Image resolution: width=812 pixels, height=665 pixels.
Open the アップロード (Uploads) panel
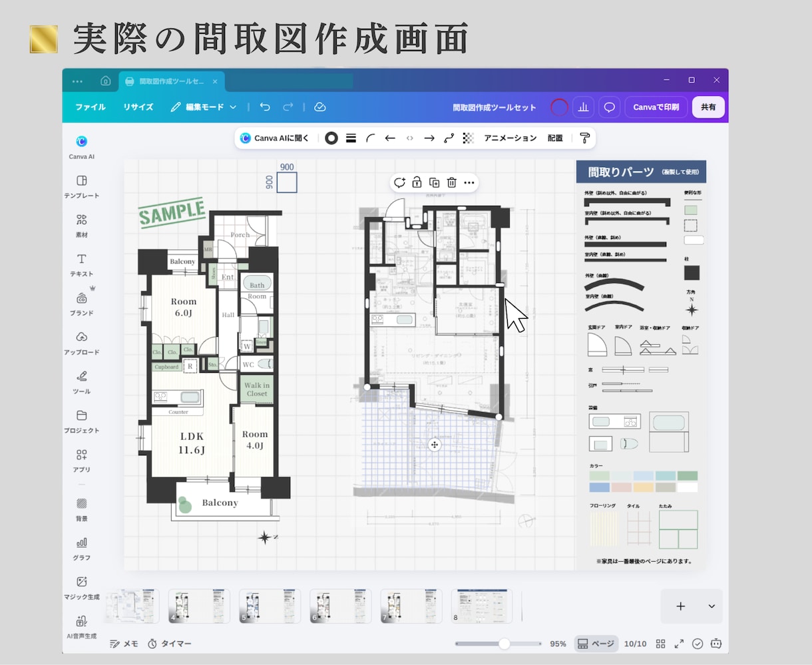click(x=81, y=343)
